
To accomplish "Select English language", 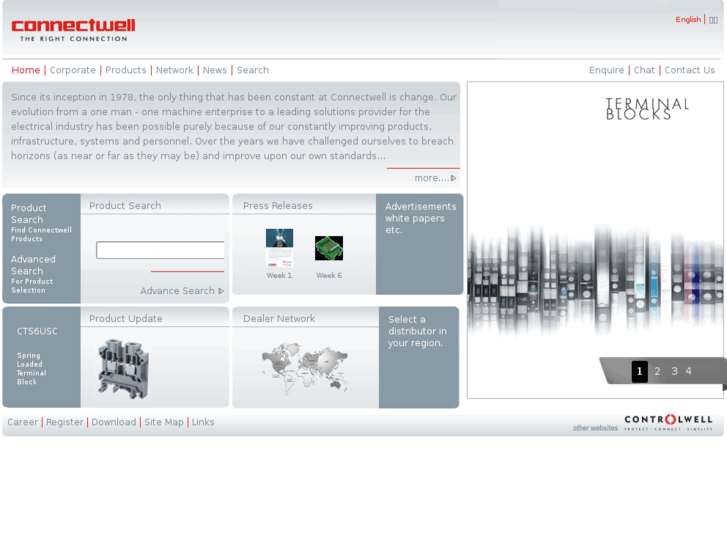I will 688,19.
